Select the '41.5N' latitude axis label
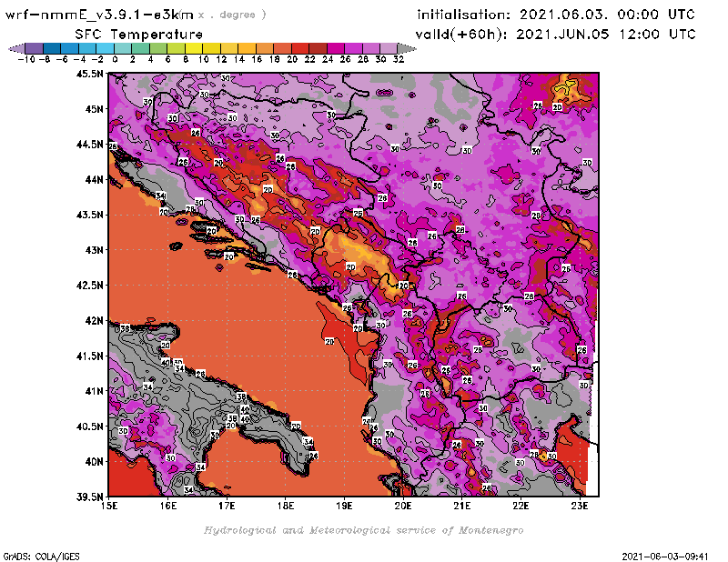Viewport: 728px width, 562px height. point(89,356)
